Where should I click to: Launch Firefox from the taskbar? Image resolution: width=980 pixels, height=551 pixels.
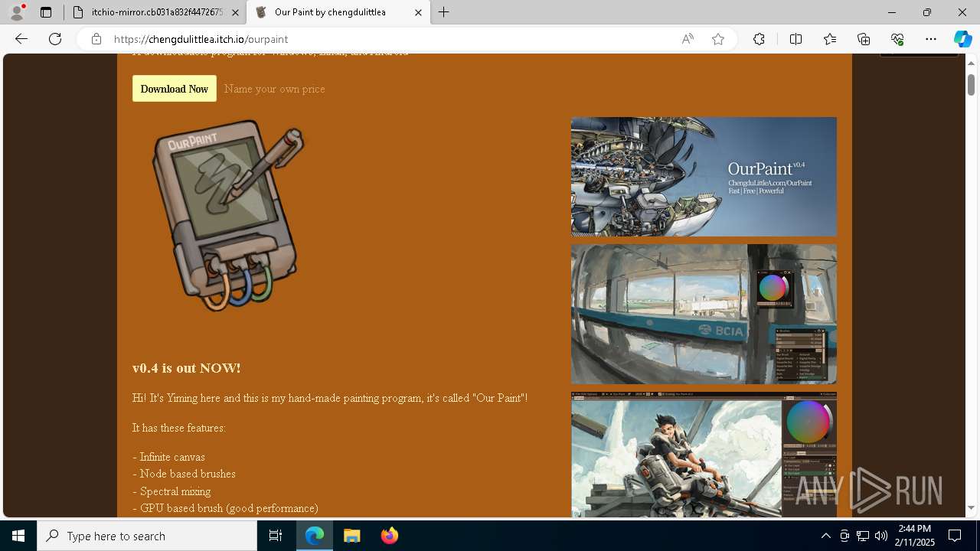(389, 536)
